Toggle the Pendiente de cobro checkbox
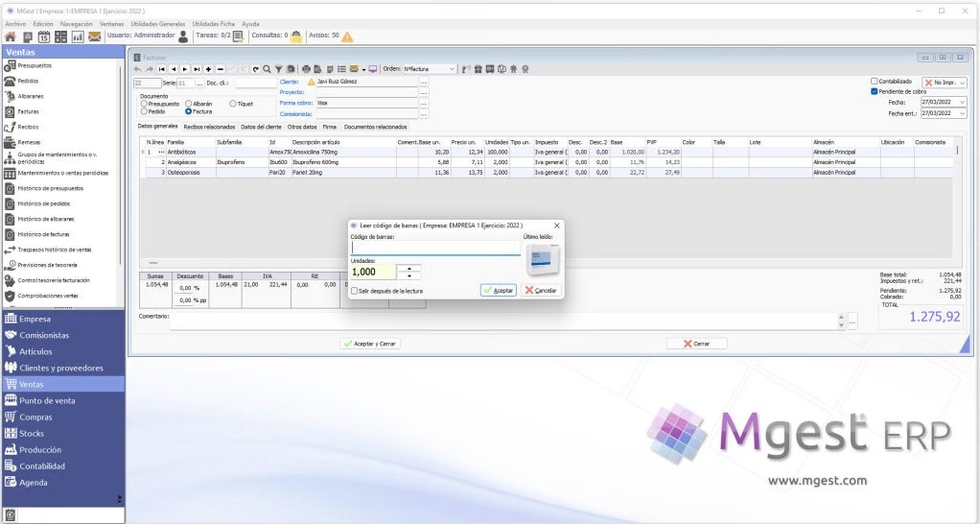The width and height of the screenshot is (980, 524). pos(875,91)
